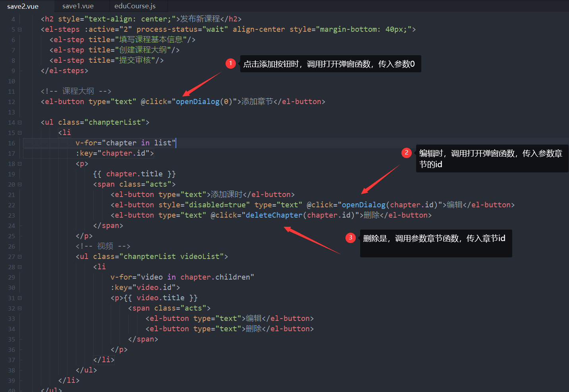This screenshot has width=569, height=392.
Task: Click line number 23 in the gutter
Action: [12, 216]
